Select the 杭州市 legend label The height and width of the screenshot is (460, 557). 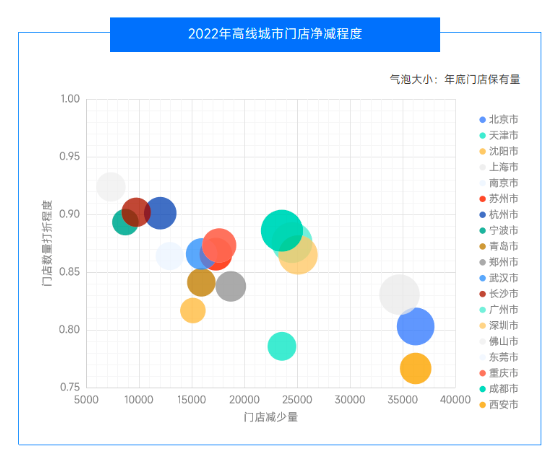[503, 215]
